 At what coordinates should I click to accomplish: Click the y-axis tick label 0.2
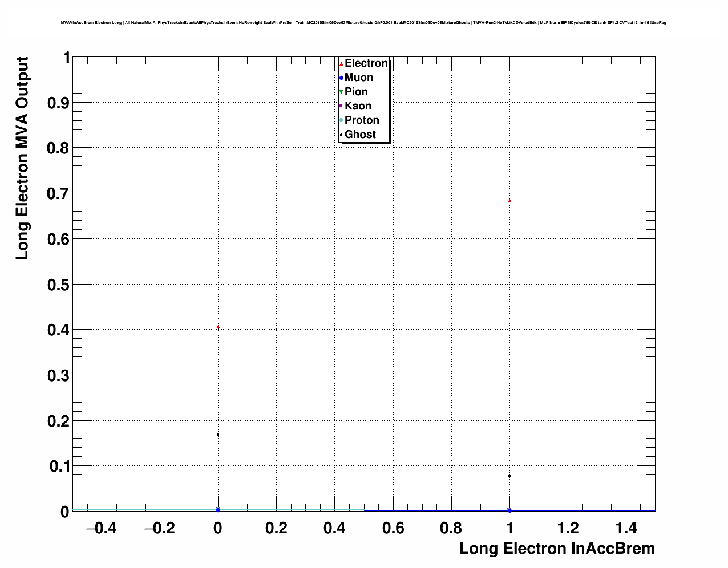(58, 421)
